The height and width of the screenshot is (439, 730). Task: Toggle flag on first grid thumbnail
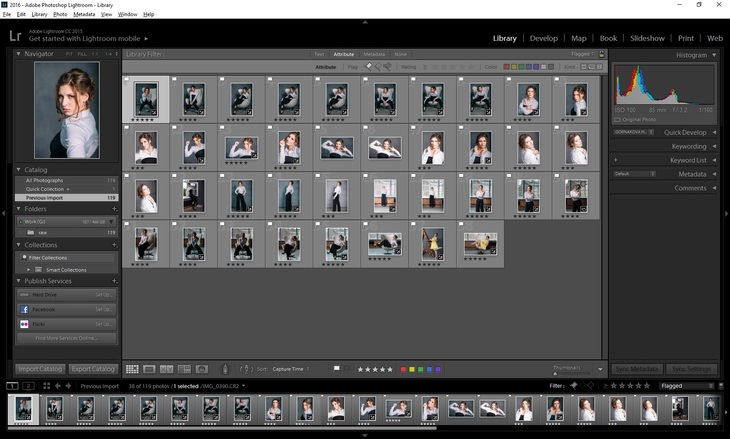127,80
